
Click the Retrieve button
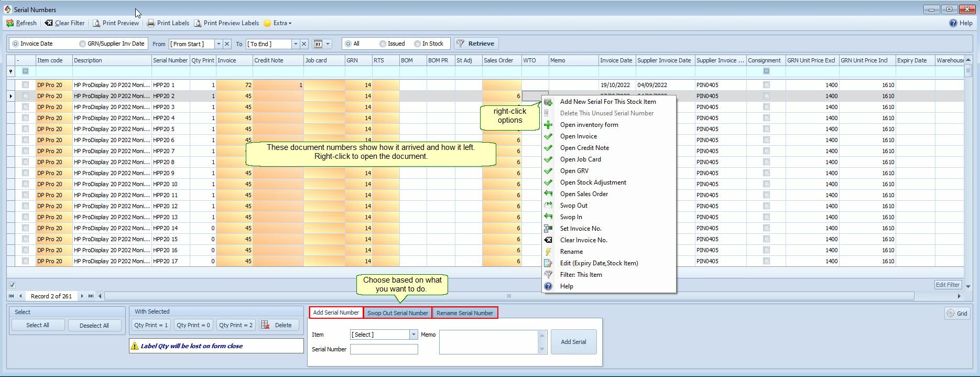[x=476, y=44]
